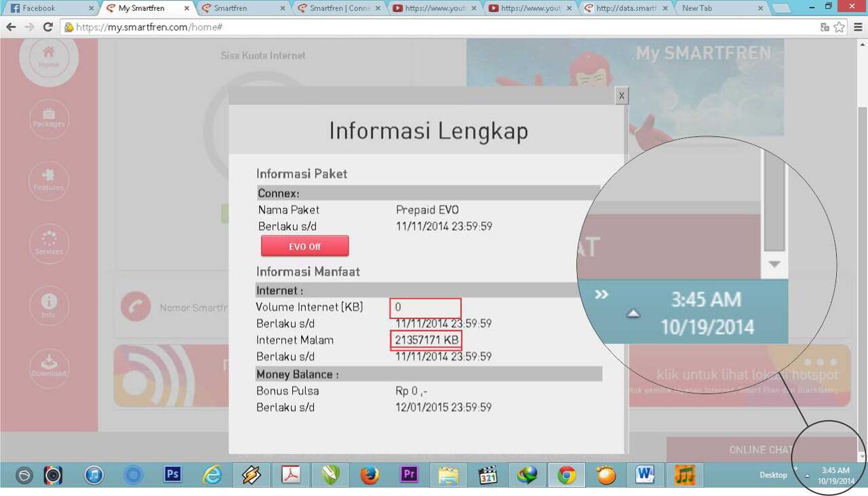Open Media Player Classic 321 icon

(488, 475)
